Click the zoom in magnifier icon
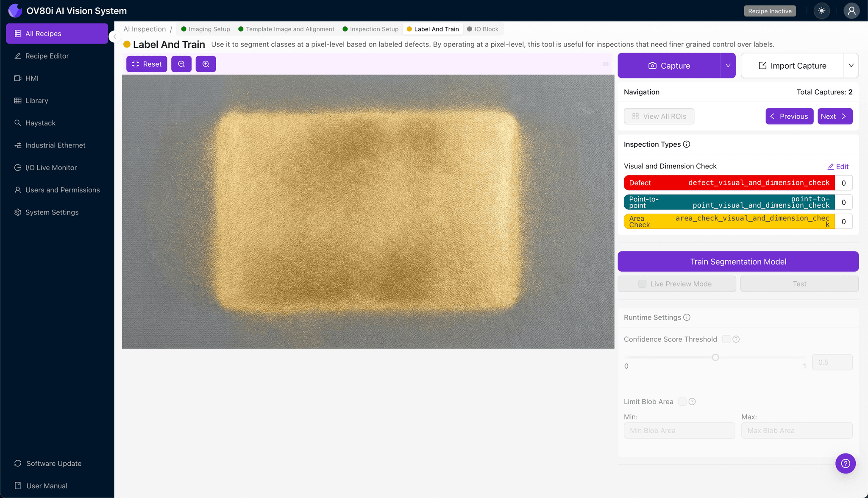868x498 pixels. point(206,64)
